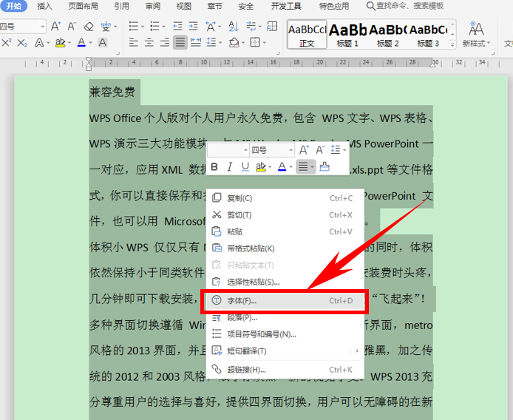Apply superscript from the ribbon
The image size is (513, 420).
pyautogui.click(x=7, y=43)
